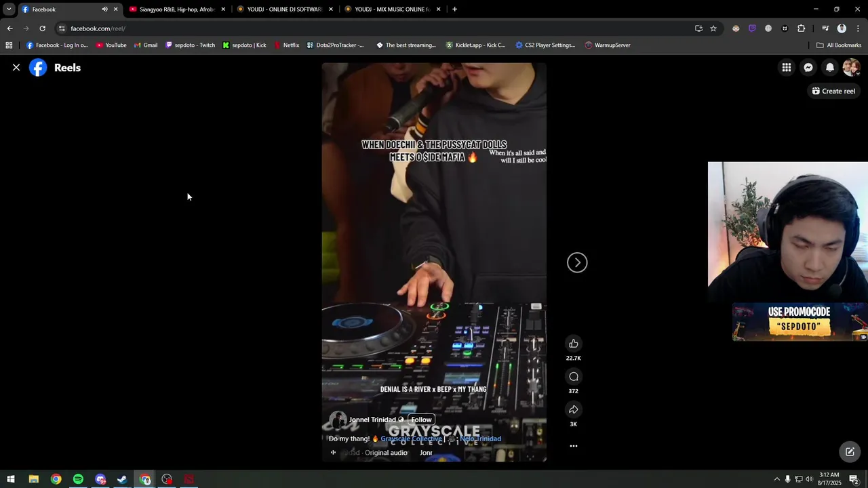Show hidden system tray icons
The height and width of the screenshot is (488, 868).
coord(776,479)
